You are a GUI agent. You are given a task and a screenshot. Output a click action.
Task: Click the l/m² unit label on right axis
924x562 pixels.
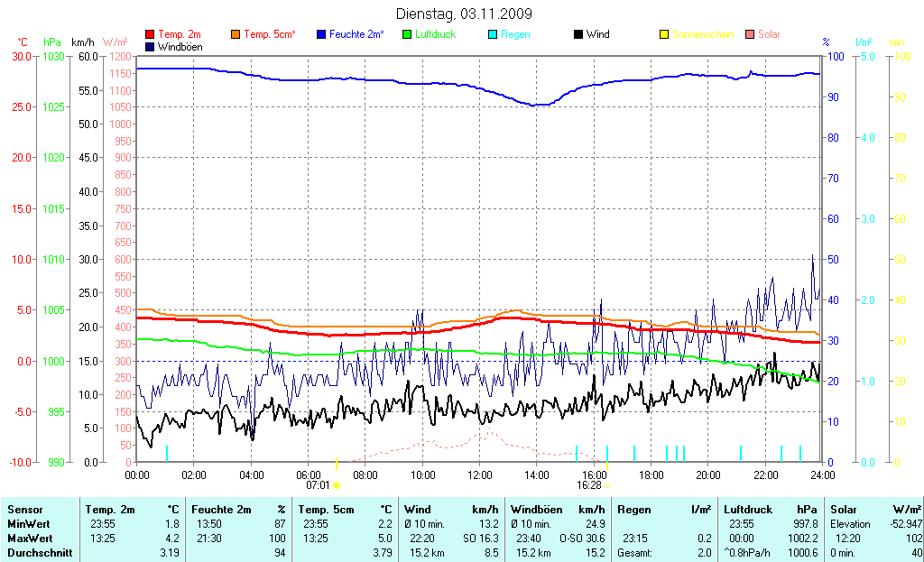tap(864, 42)
